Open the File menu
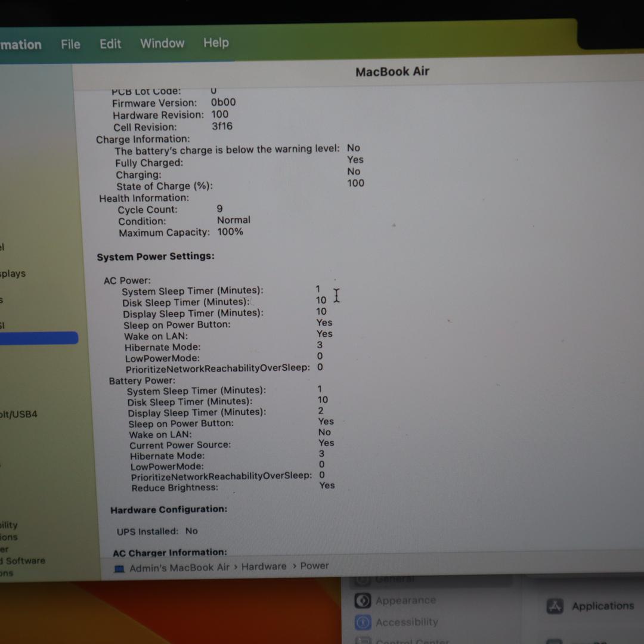 [70, 44]
